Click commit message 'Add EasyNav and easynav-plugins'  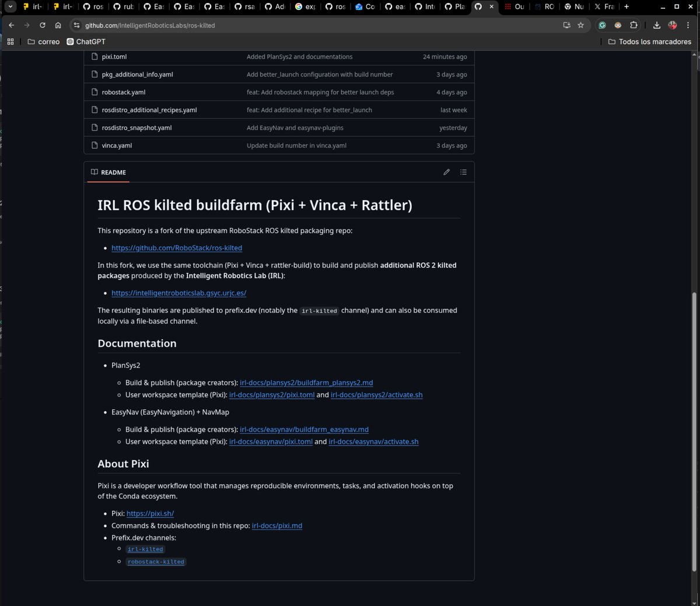point(295,128)
